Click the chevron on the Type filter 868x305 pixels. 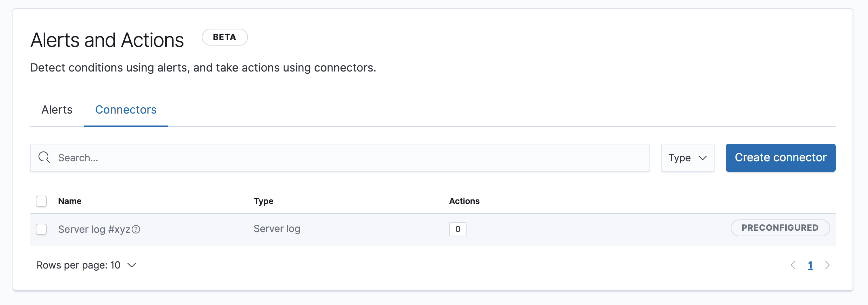coord(703,158)
